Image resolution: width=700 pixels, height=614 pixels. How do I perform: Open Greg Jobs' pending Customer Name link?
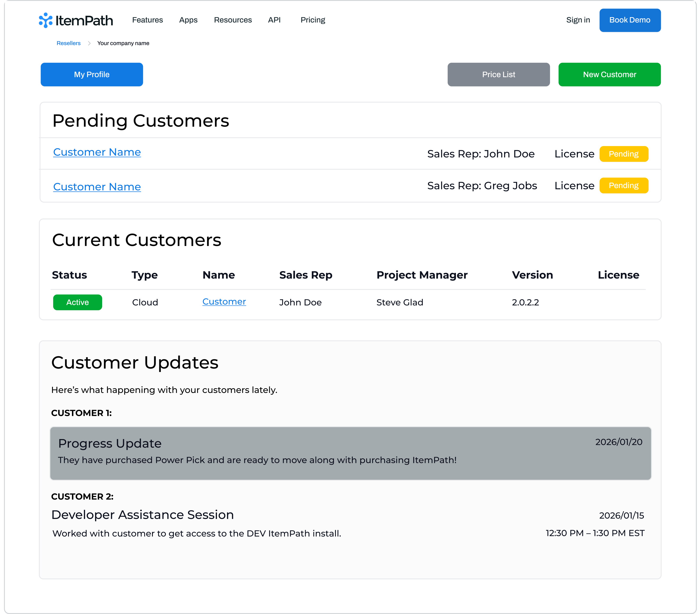[97, 187]
